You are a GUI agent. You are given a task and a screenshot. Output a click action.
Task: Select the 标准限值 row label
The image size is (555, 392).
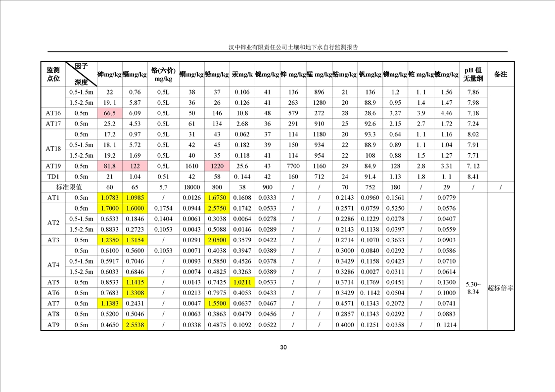69,187
